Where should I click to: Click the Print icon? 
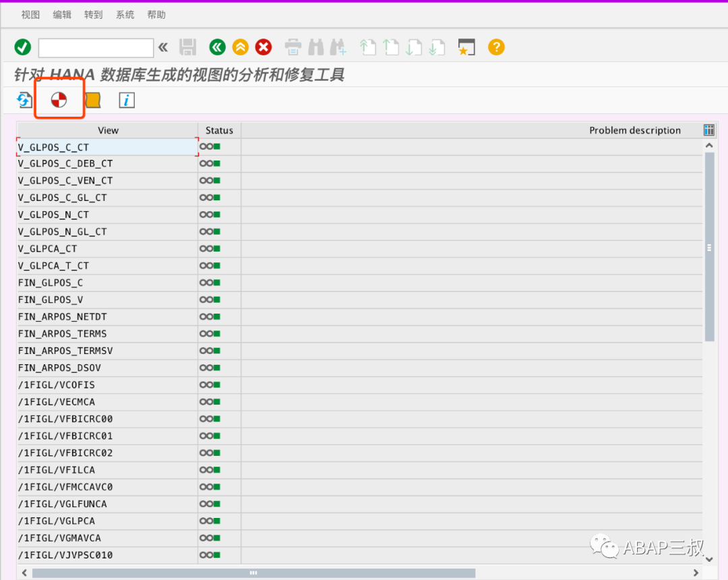(293, 47)
